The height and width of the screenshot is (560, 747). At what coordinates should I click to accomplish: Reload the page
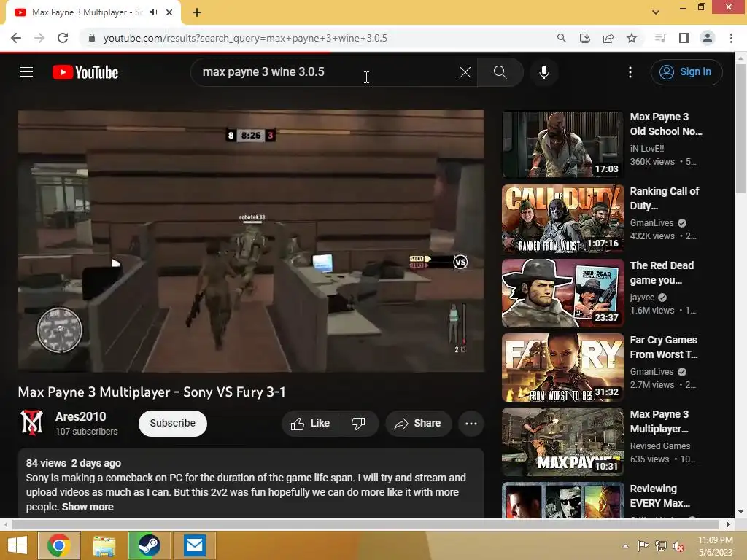(x=63, y=38)
